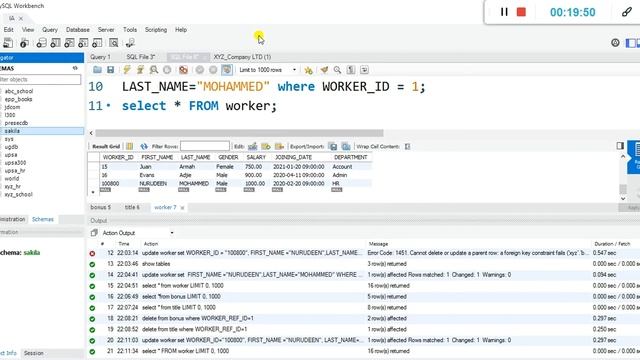Click output row 'show tables'

(x=156, y=264)
